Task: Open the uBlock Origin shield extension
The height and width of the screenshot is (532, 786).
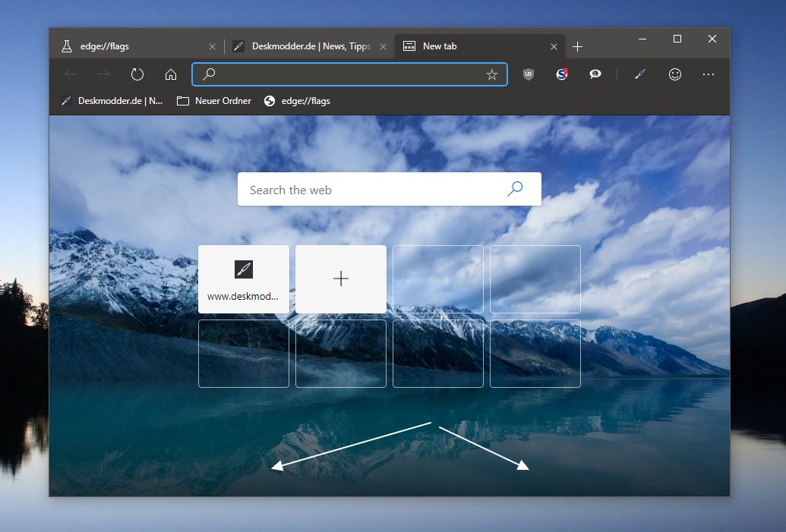Action: tap(529, 74)
